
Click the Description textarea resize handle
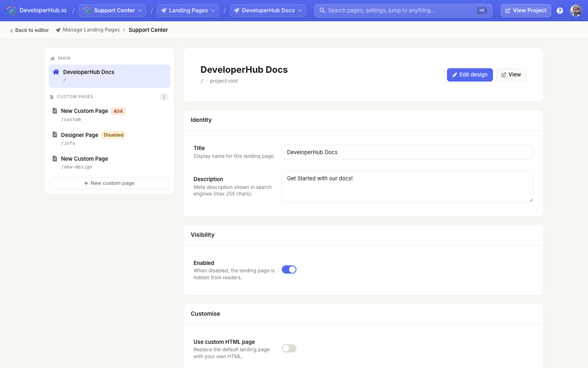click(531, 200)
